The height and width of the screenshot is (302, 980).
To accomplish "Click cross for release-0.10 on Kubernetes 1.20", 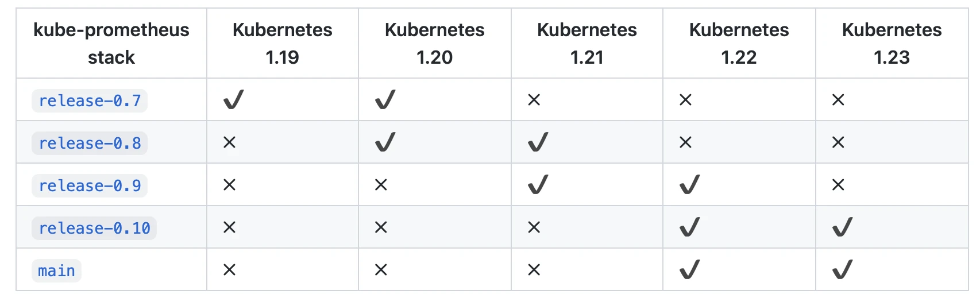I will [x=381, y=227].
